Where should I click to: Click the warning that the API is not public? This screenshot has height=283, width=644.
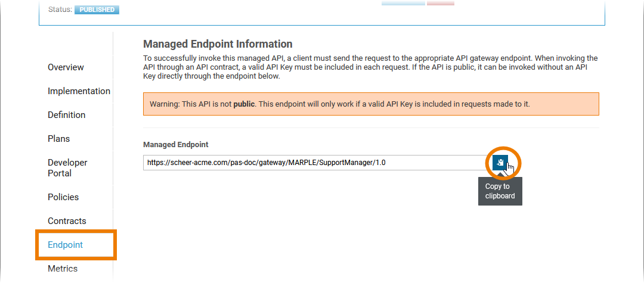click(x=371, y=104)
